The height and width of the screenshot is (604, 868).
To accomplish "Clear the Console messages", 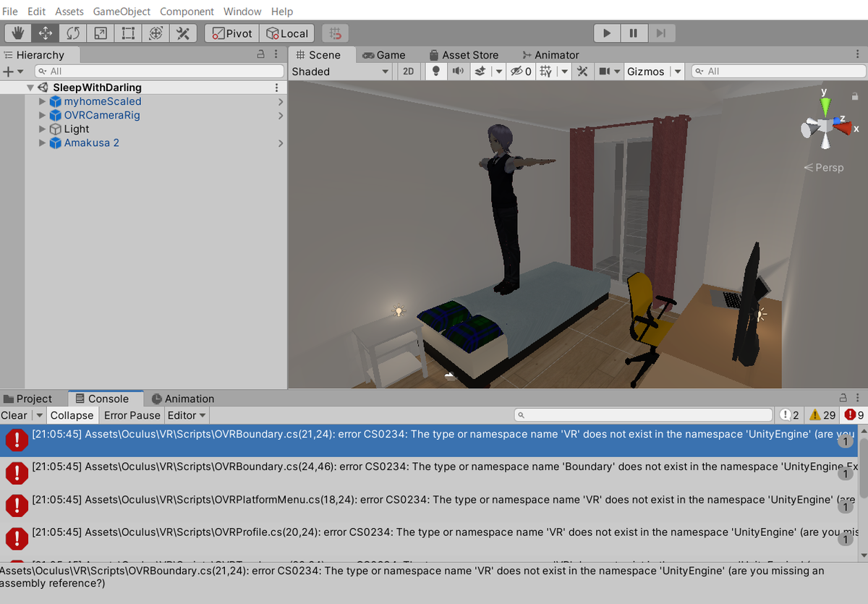I will 14,415.
